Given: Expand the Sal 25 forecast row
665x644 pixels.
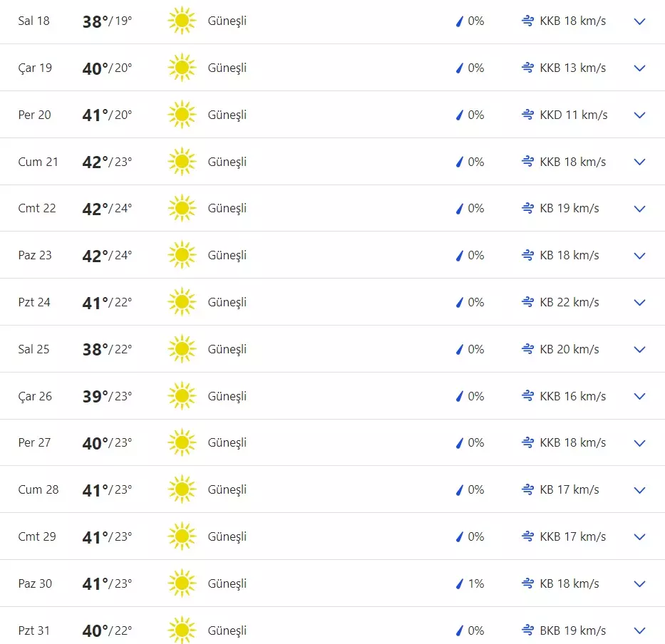Looking at the screenshot, I should (639, 349).
